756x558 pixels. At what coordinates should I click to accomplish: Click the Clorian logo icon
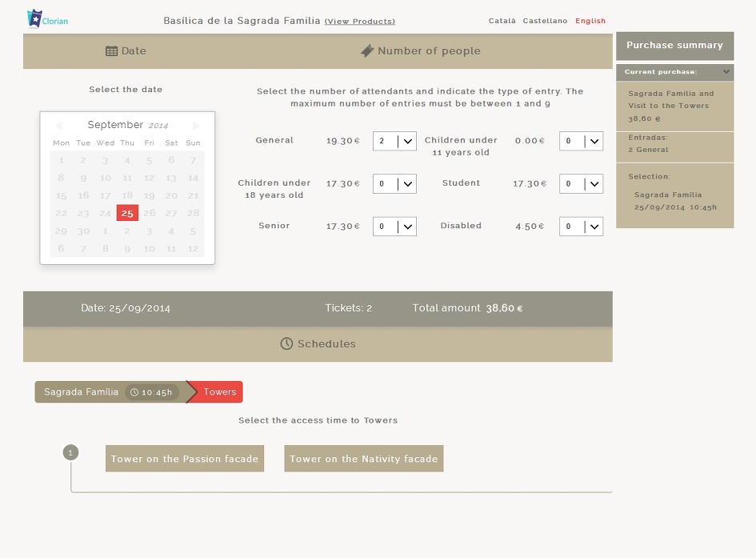coord(34,18)
